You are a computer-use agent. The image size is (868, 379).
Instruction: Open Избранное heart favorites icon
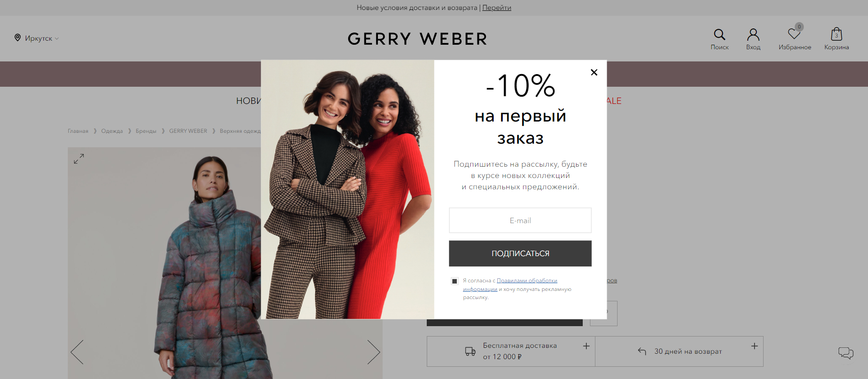[794, 34]
